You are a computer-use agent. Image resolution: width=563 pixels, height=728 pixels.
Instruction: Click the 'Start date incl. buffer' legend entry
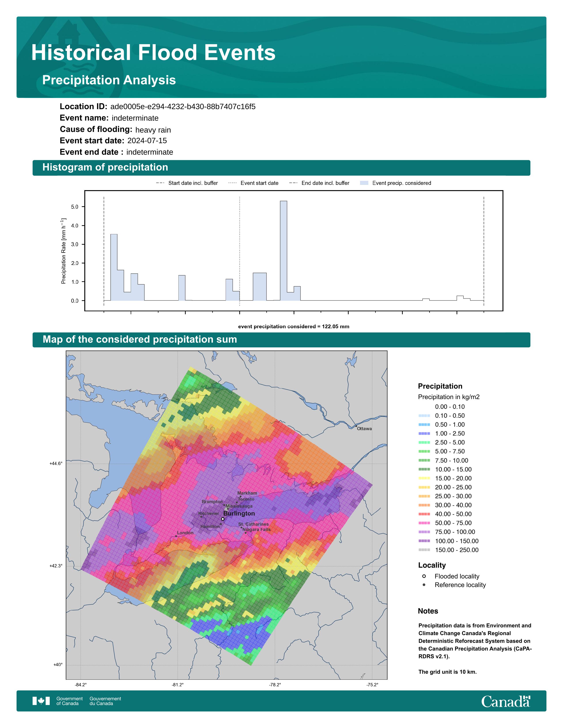click(187, 183)
